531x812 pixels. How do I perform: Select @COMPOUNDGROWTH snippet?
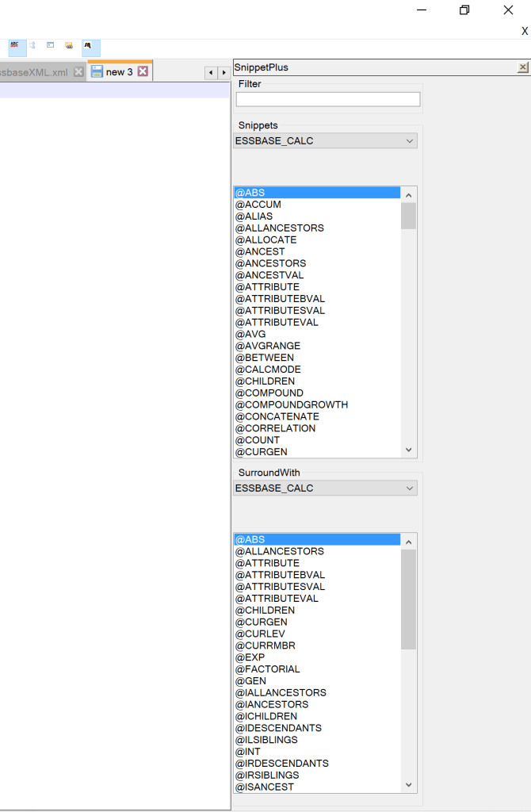[x=317, y=405]
